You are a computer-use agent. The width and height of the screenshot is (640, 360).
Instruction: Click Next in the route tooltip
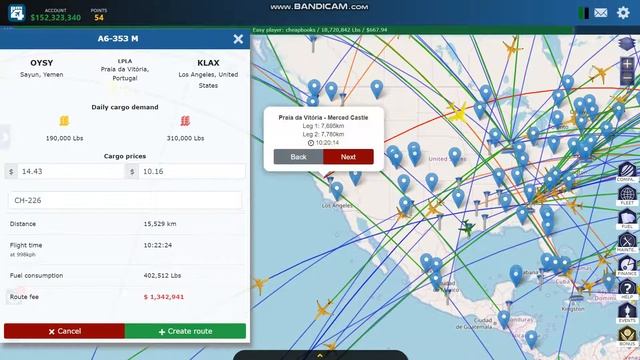348,157
